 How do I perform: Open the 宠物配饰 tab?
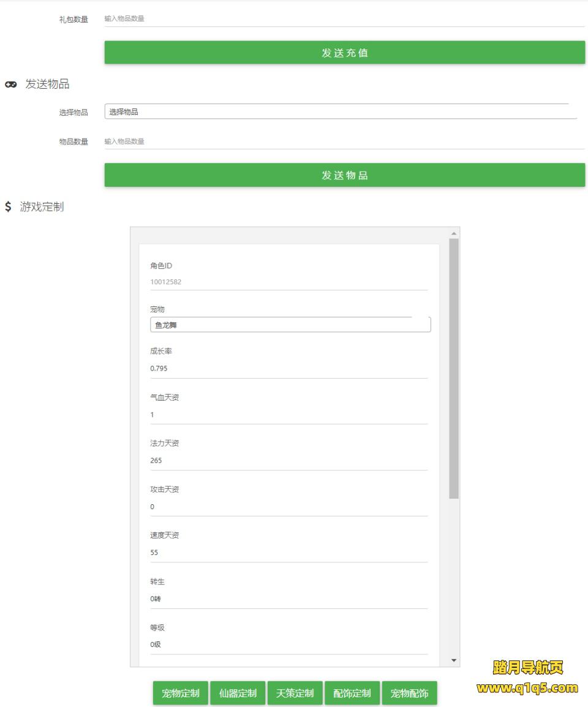point(410,694)
